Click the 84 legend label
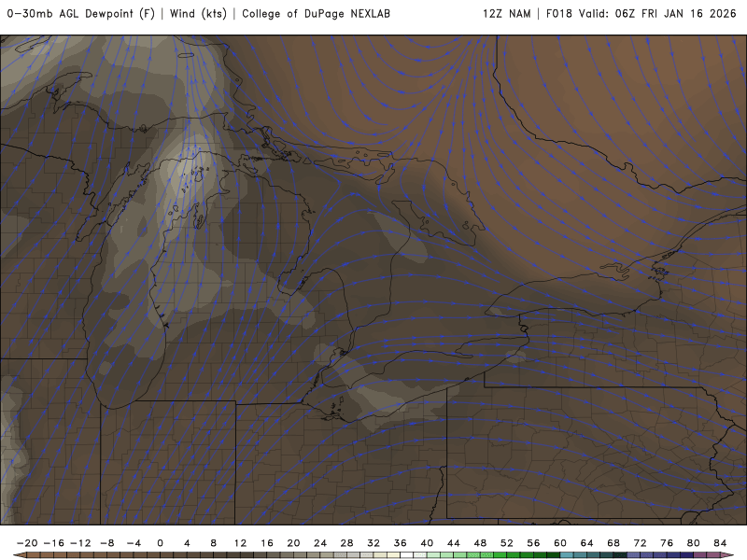 (x=720, y=543)
